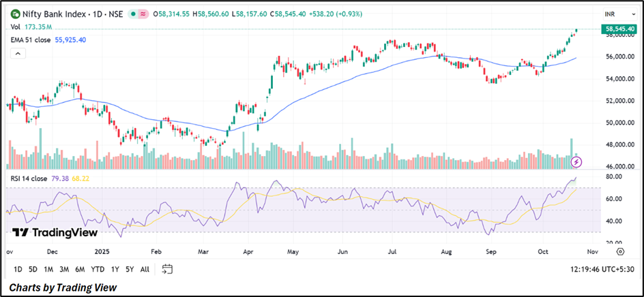
Task: Switch to the YTD time range
Action: pyautogui.click(x=98, y=269)
